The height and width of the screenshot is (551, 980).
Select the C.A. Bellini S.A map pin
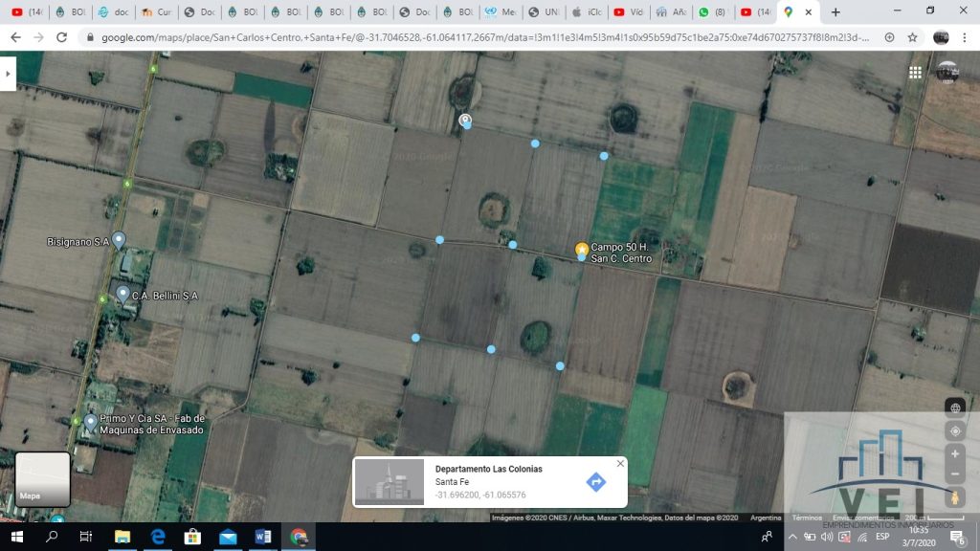pos(123,295)
